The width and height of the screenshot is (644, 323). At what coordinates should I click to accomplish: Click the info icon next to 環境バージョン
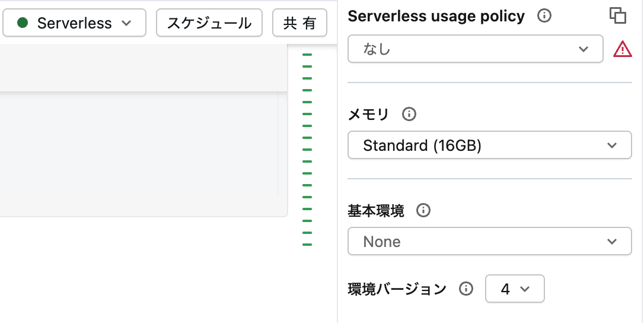(x=466, y=289)
